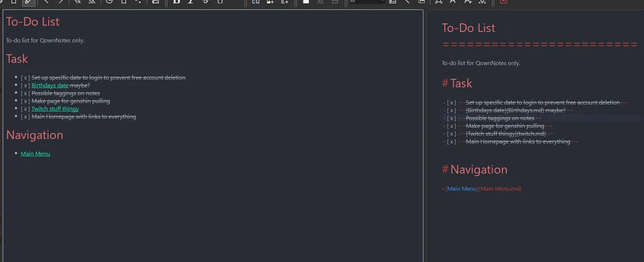Click the Task heading in the preview pane
Viewport: 644px width, 262px height.
pos(17,59)
